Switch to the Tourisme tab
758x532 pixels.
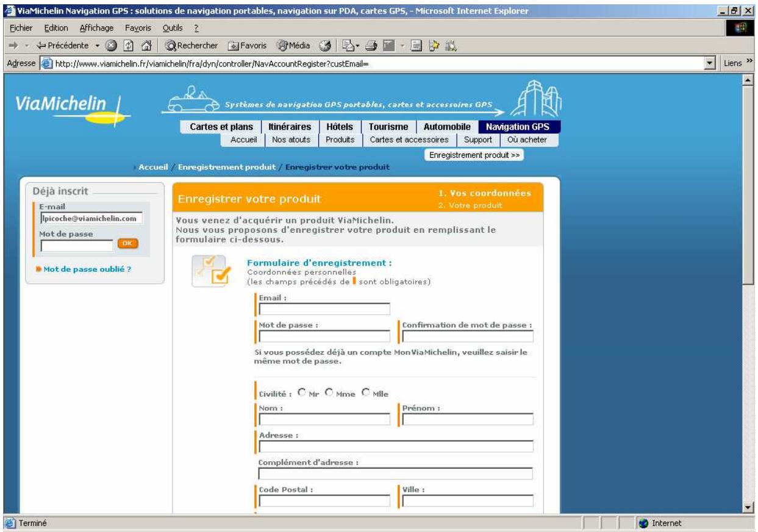pos(388,127)
